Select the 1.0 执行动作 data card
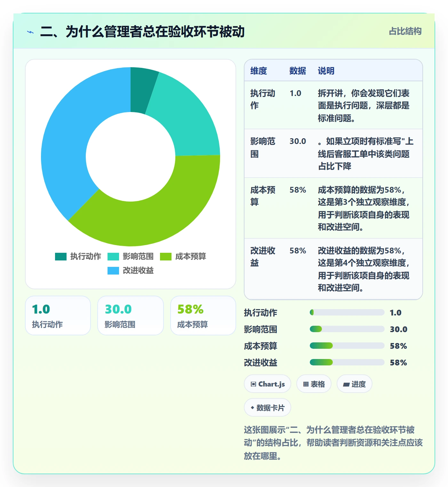The image size is (448, 487). pos(58,315)
